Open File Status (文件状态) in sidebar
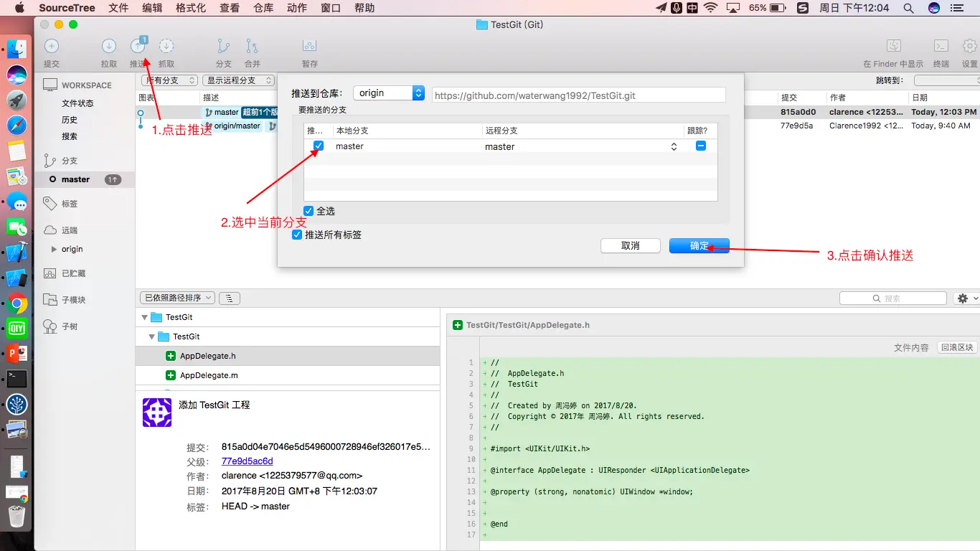The image size is (980, 551). pos(77,103)
